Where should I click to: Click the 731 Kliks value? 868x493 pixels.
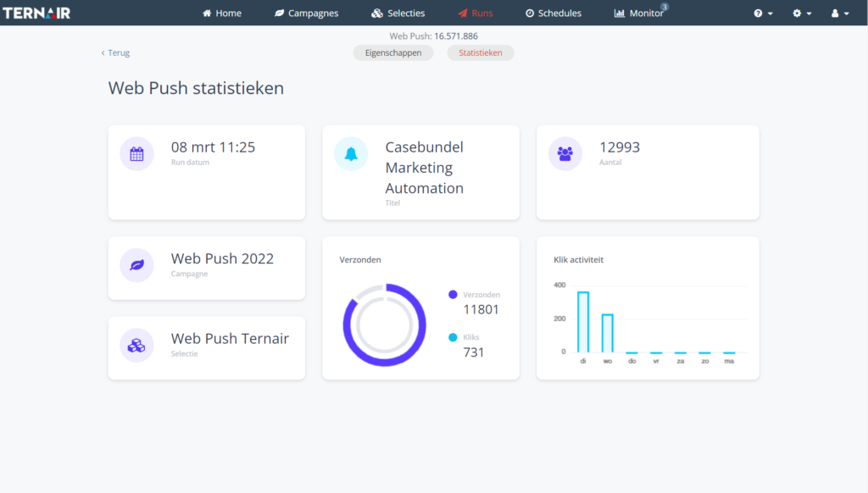473,352
